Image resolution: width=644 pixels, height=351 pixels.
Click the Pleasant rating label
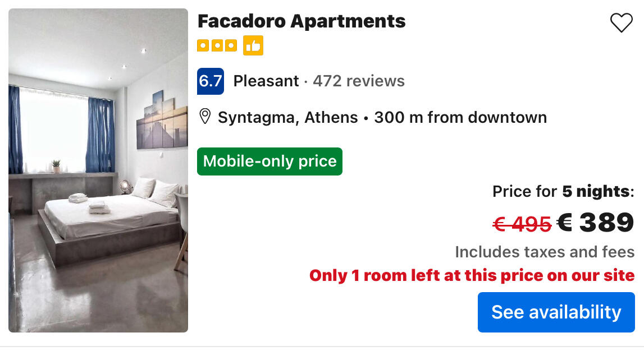pos(266,81)
